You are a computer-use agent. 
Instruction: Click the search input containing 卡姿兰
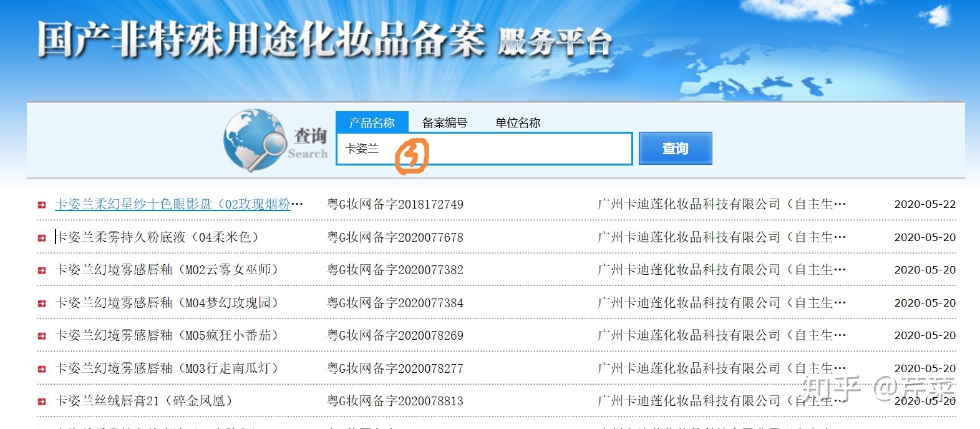(484, 149)
